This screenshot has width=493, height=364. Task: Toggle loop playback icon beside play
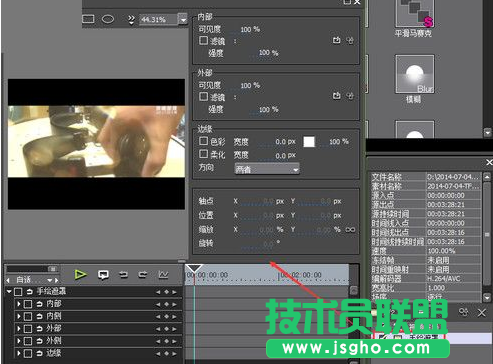click(103, 275)
